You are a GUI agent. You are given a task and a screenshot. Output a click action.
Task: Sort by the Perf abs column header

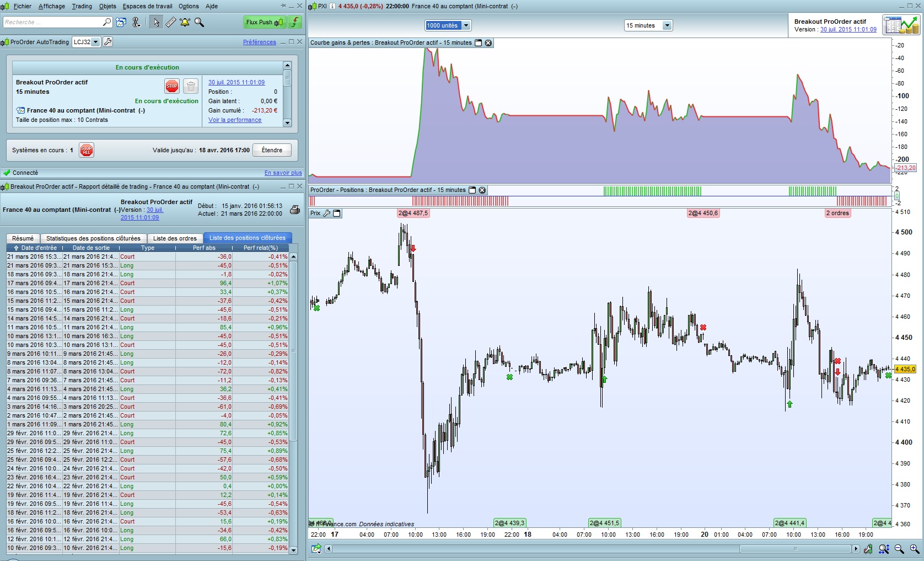[x=204, y=248]
